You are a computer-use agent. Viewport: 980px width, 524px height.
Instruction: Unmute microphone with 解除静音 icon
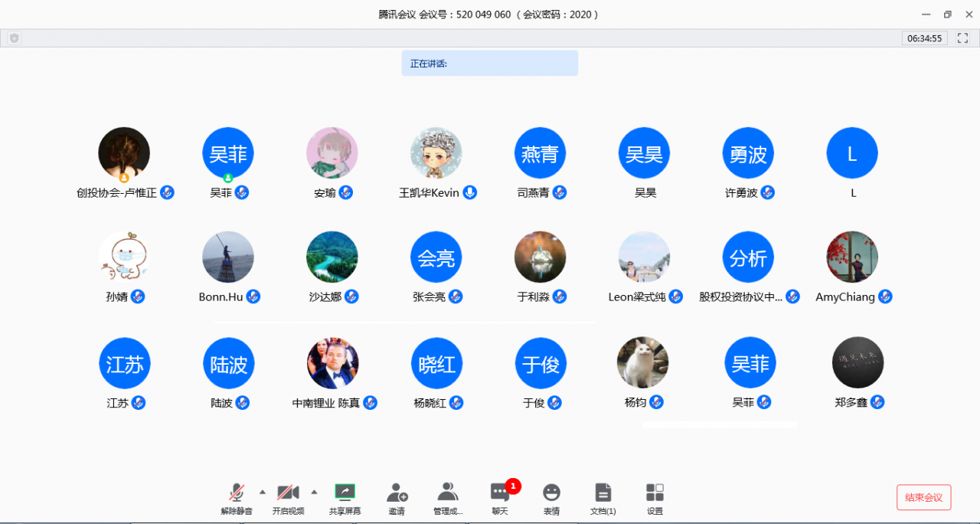click(x=237, y=493)
